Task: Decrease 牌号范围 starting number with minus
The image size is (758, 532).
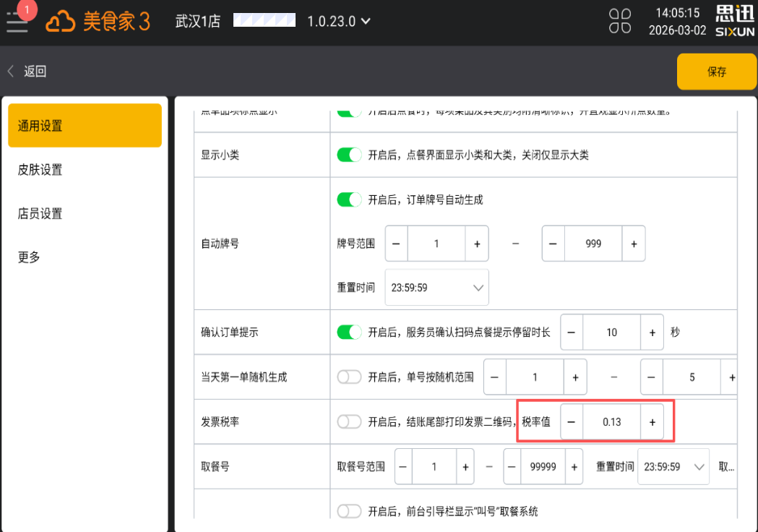Action: tap(396, 244)
